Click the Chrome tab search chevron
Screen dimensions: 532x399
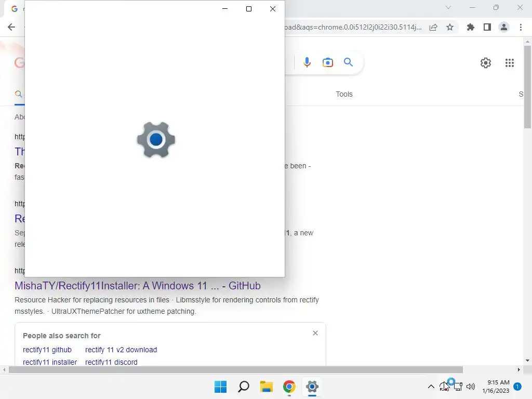(448, 7)
